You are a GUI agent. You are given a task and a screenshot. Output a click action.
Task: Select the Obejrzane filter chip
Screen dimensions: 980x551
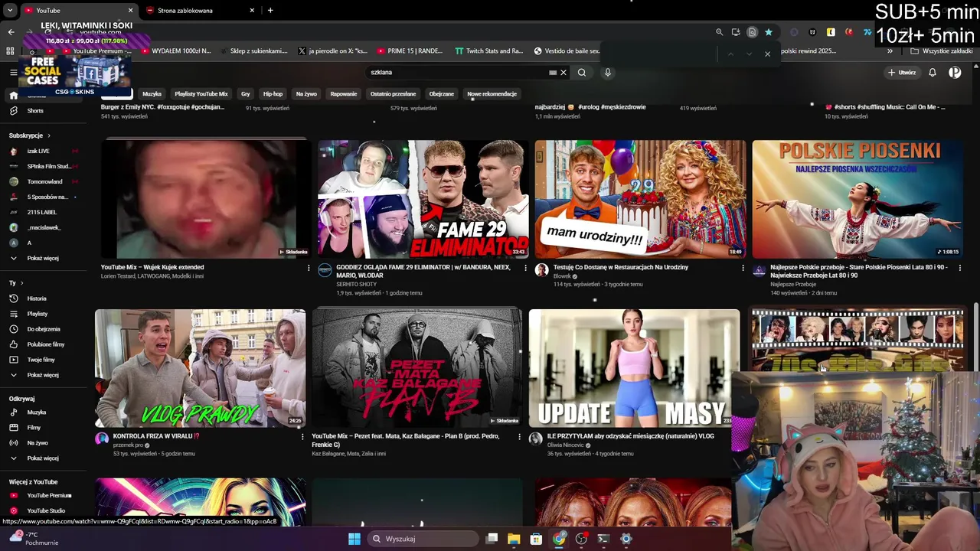pyautogui.click(x=442, y=94)
